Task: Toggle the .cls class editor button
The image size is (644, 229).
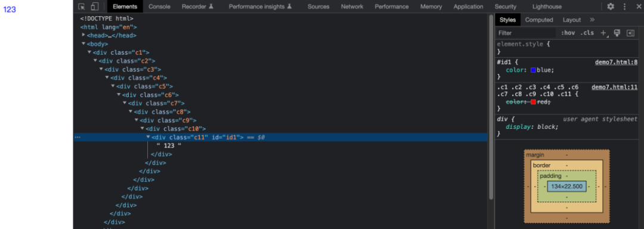Action: point(587,33)
